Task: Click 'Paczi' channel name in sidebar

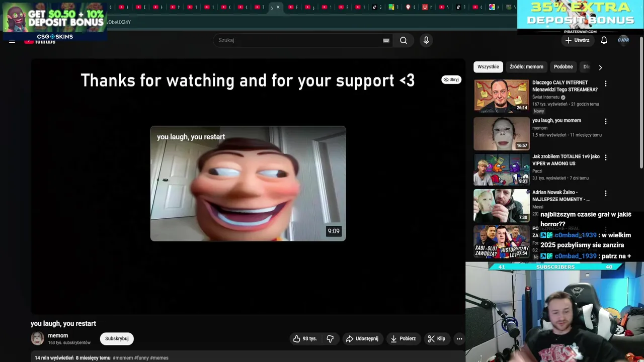Action: [x=537, y=171]
